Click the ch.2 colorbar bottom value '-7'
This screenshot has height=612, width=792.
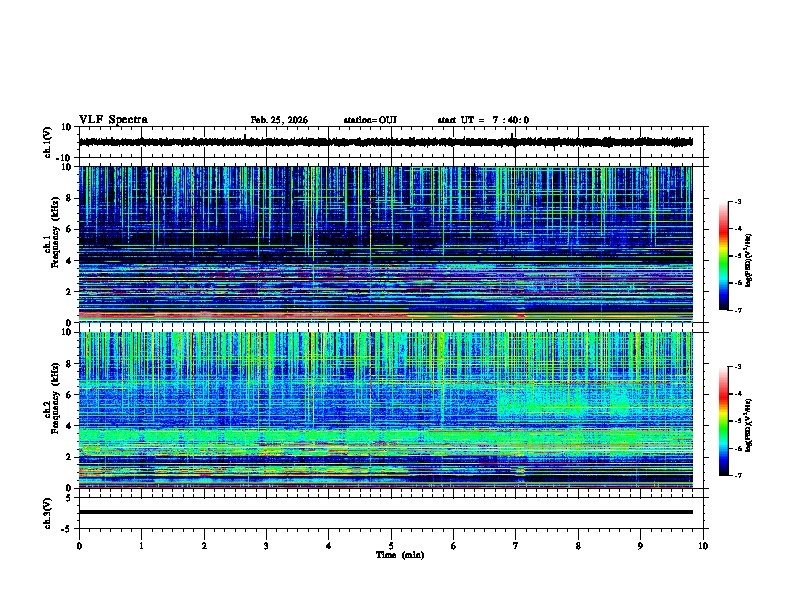coord(738,476)
